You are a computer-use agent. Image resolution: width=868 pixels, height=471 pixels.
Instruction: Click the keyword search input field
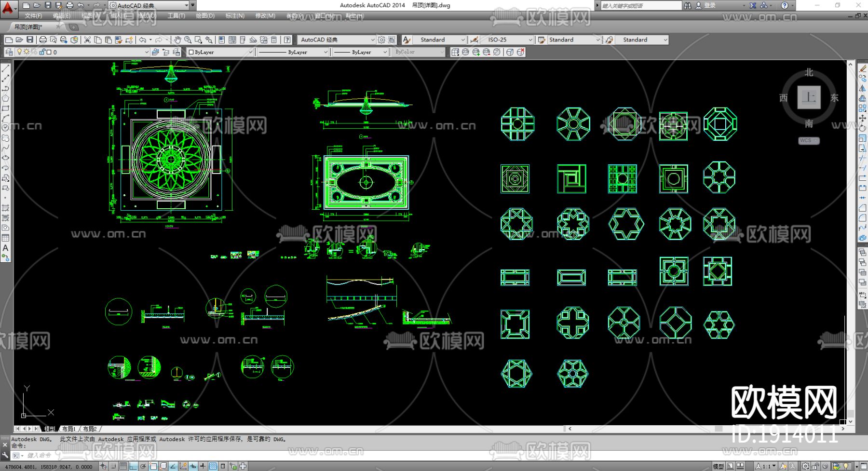click(641, 5)
